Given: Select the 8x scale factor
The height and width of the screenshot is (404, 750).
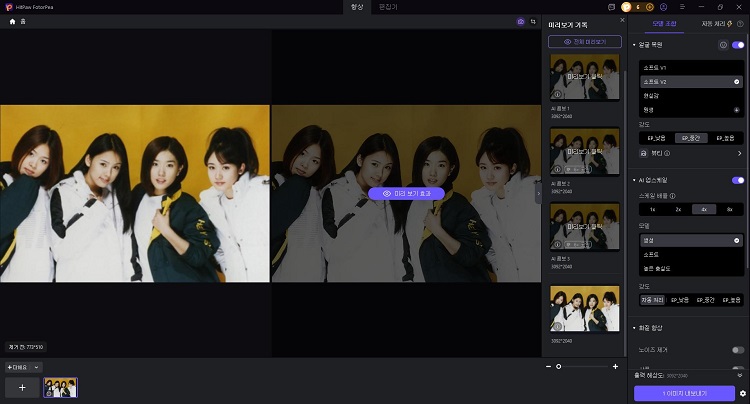Looking at the screenshot, I should [729, 209].
